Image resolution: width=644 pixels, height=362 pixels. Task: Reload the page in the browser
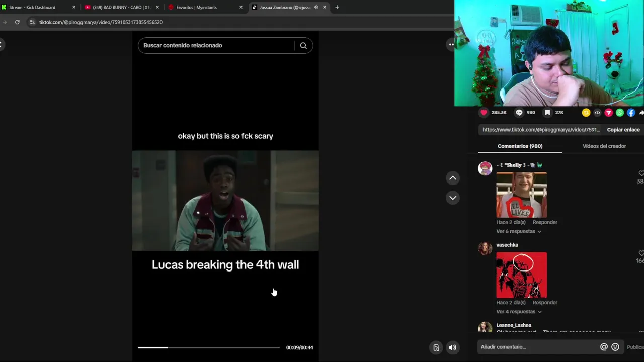tap(17, 22)
